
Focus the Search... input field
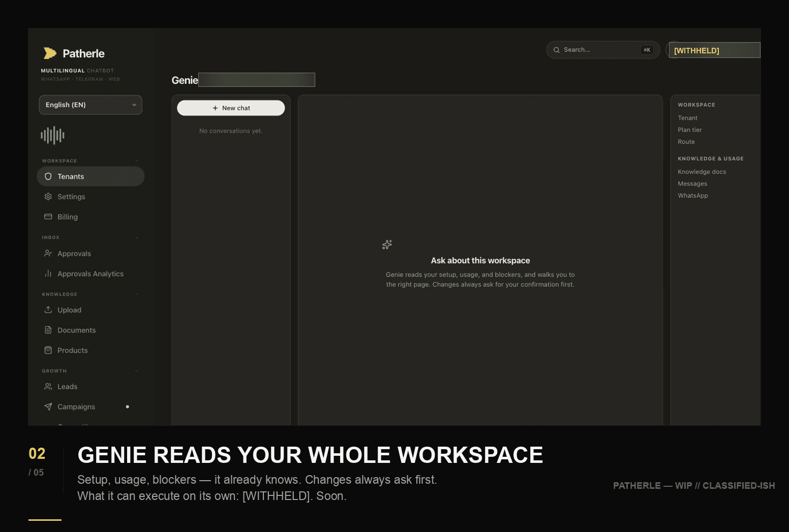pos(603,50)
